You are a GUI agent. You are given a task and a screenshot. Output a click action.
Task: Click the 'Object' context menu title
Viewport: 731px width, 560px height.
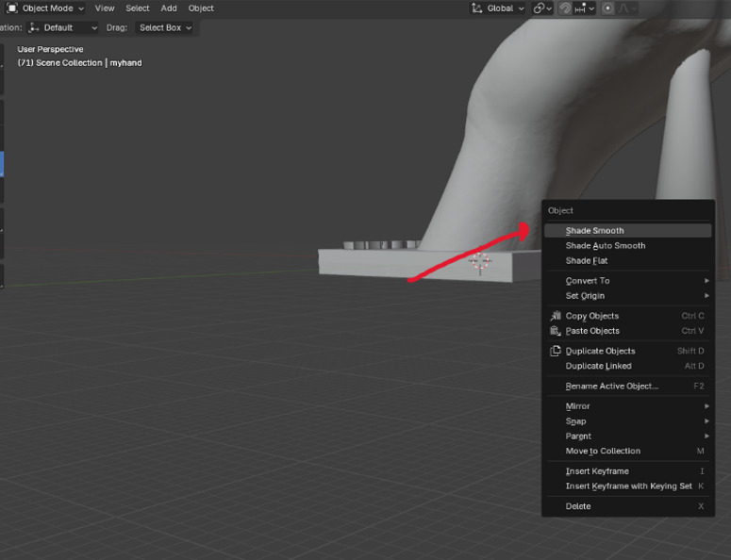(x=560, y=210)
